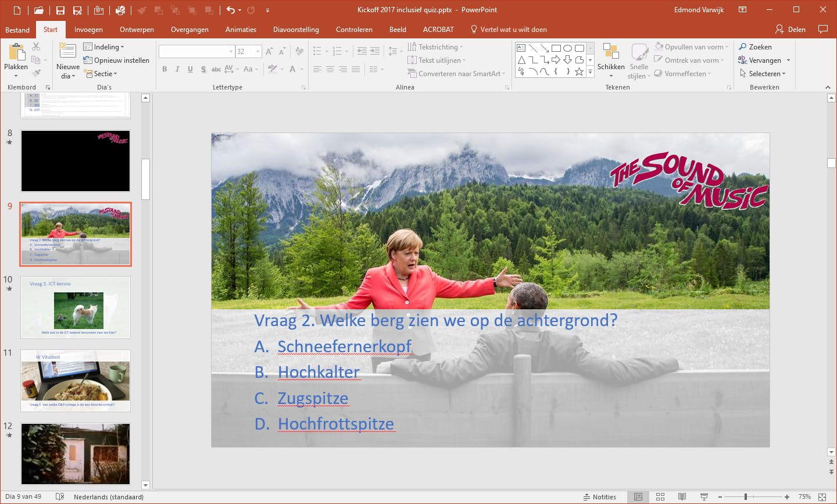Expand the shapes gallery more arrow

point(590,72)
